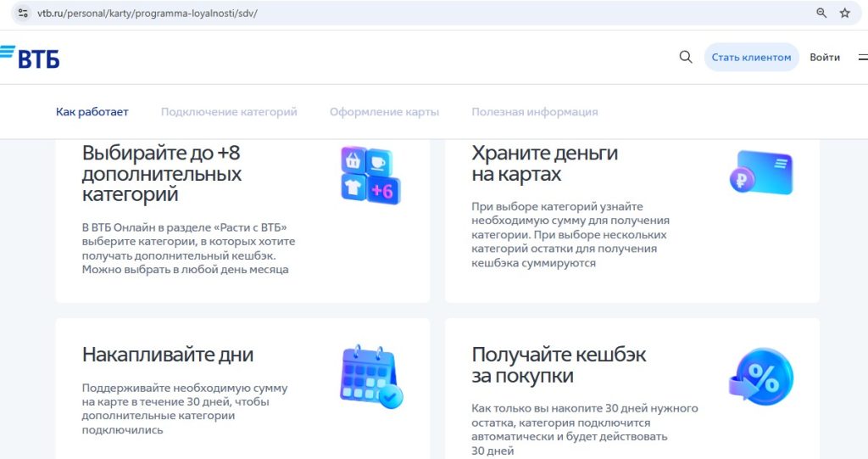The image size is (868, 459).
Task: Bookmark this page with the star icon
Action: click(845, 13)
